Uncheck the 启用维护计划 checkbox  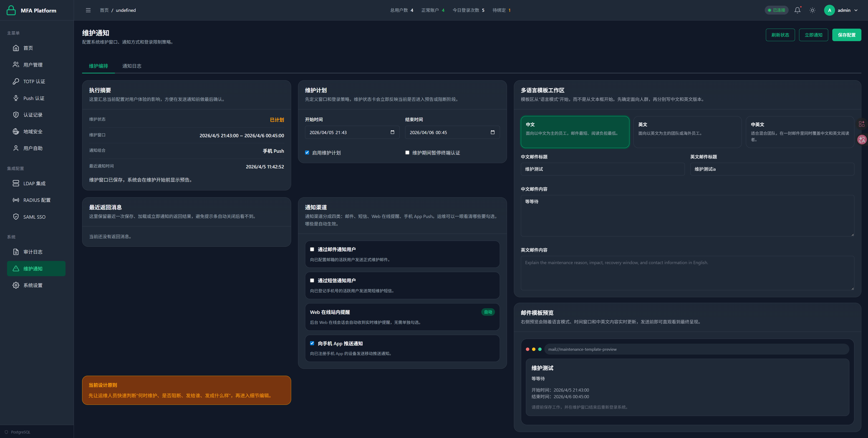307,153
